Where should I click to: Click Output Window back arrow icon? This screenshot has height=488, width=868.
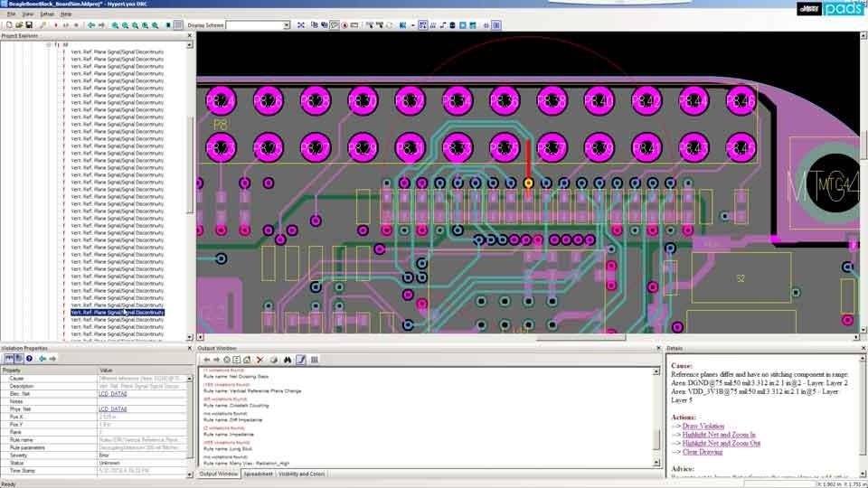[x=207, y=360]
